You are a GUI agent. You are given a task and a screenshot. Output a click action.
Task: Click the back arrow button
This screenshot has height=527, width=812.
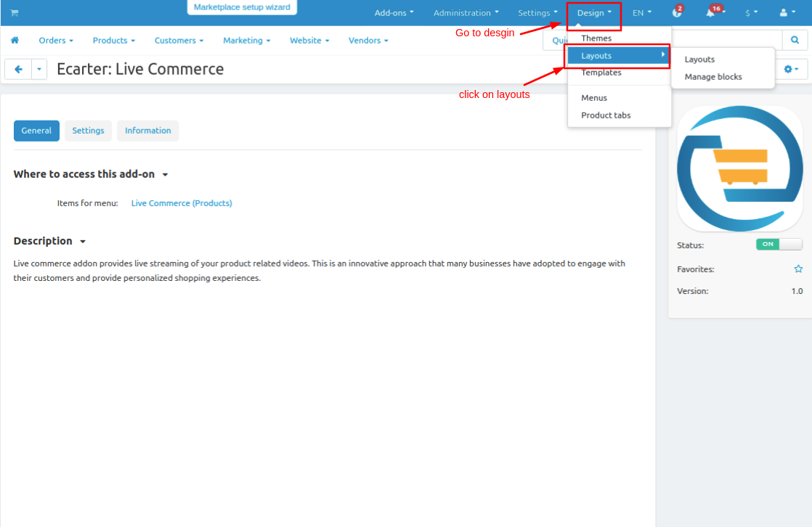point(18,70)
